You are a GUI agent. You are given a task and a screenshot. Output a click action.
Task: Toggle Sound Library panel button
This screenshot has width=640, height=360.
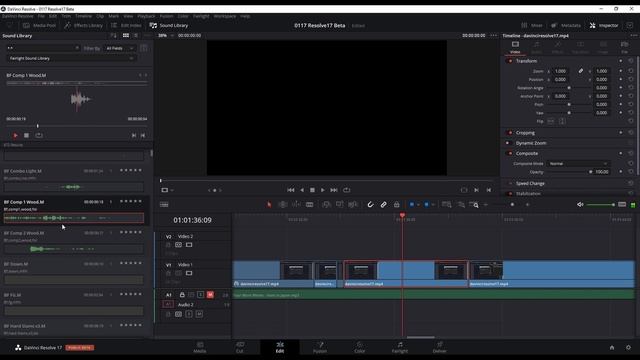(169, 25)
